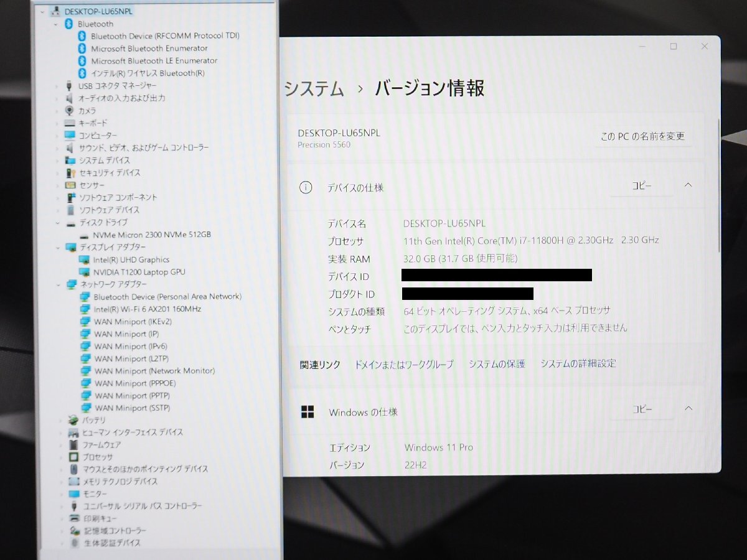Screen dimensions: 747x560
Task: Select WAN Miniport (L2TP) entry
Action: 130,358
